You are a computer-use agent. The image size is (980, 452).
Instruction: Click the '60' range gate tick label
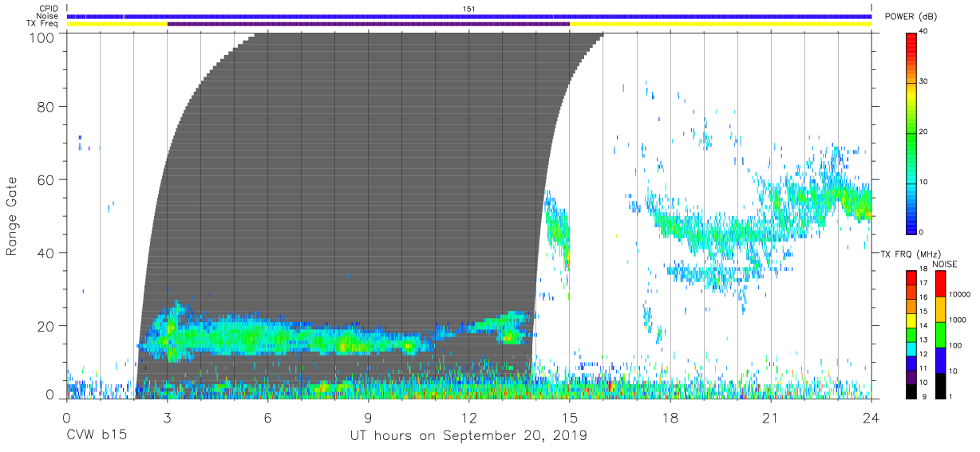(x=47, y=179)
